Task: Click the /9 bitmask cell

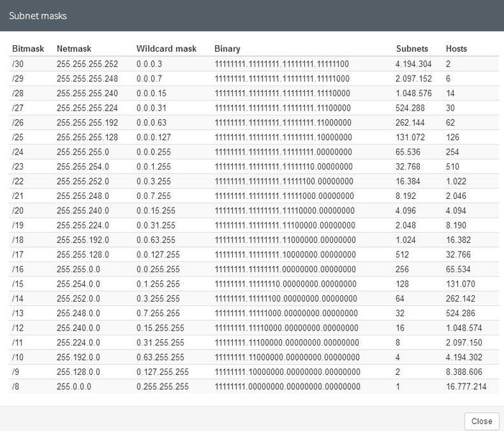Action: pos(15,372)
